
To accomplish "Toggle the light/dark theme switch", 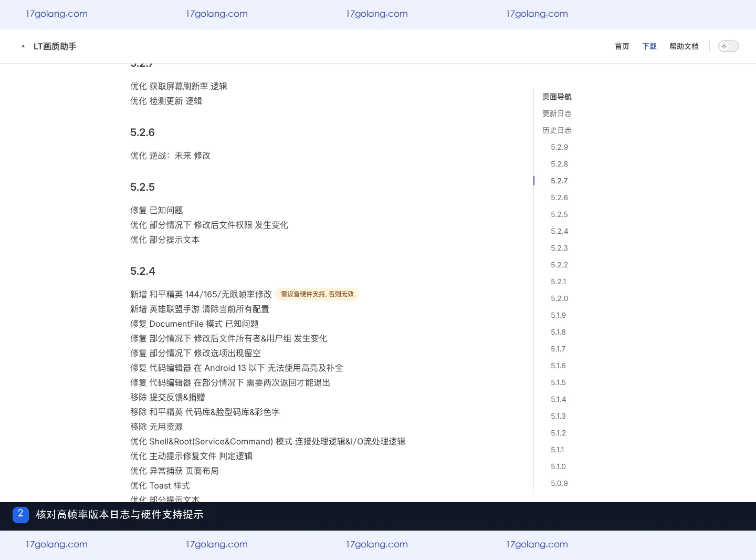I will pos(728,46).
